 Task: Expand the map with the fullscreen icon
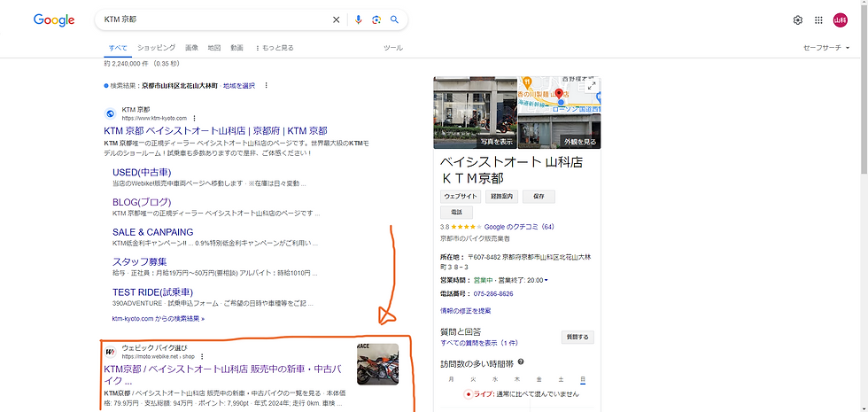pyautogui.click(x=592, y=85)
